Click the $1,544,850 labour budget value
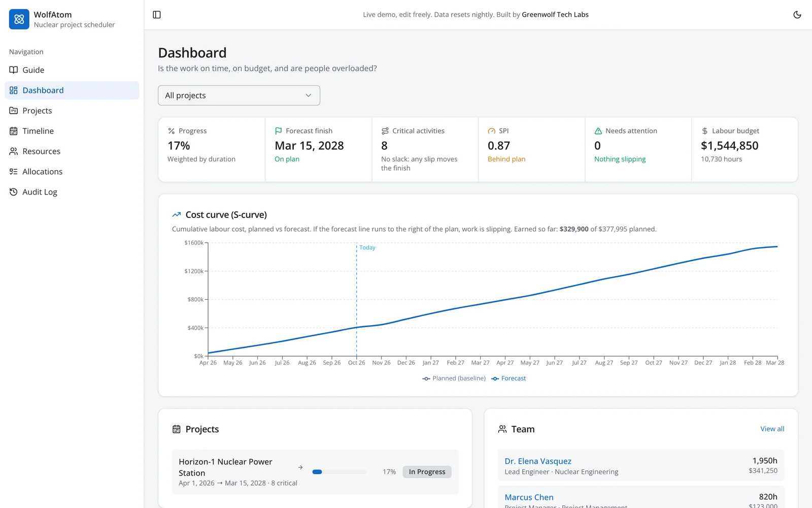 (729, 146)
